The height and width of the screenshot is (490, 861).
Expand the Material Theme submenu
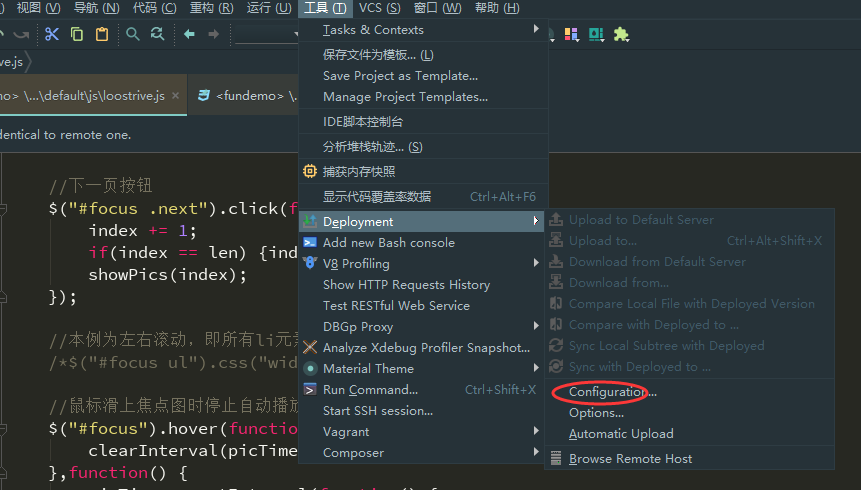coord(422,369)
